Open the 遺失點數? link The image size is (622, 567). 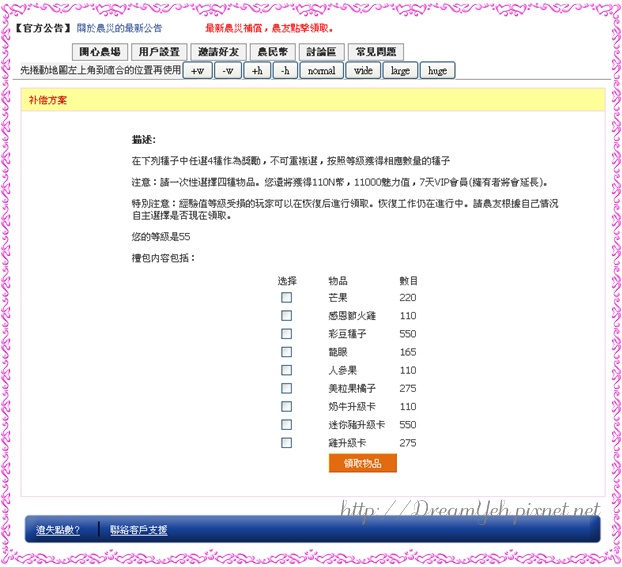coord(58,530)
